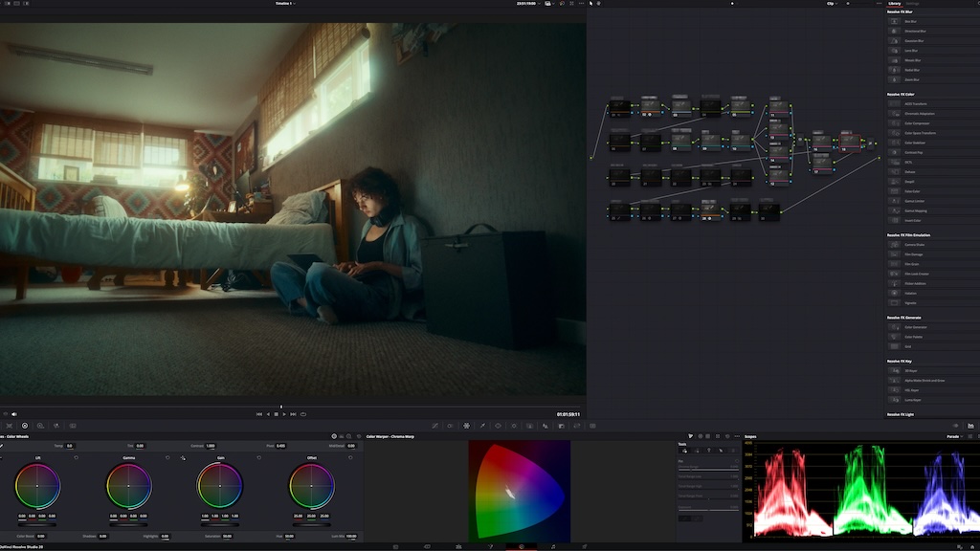Click the Play button in viewer transport
Screen dimensions: 980x551
point(285,414)
